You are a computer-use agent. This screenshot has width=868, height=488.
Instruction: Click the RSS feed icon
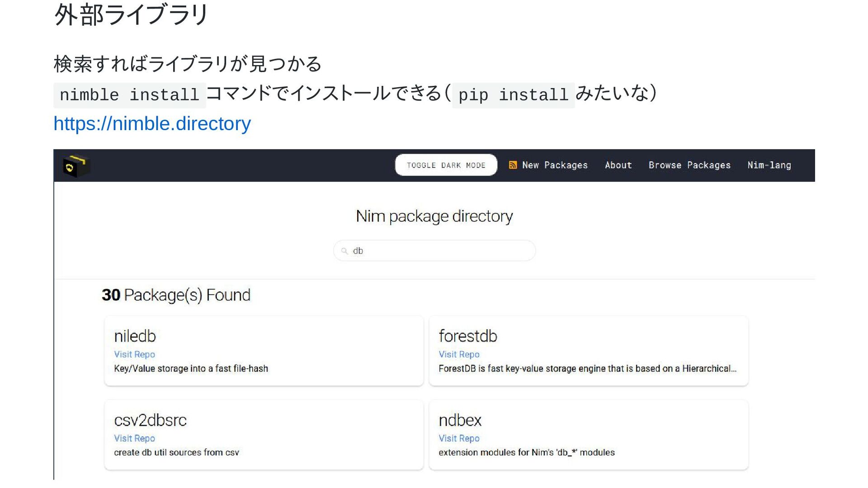(x=513, y=165)
